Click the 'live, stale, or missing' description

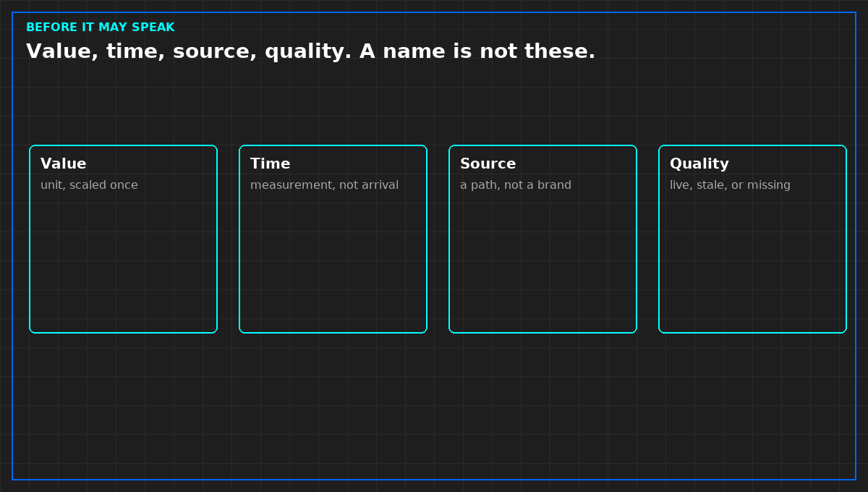click(x=730, y=185)
